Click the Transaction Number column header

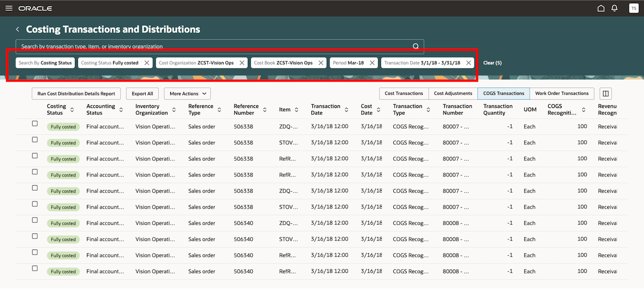click(x=457, y=109)
